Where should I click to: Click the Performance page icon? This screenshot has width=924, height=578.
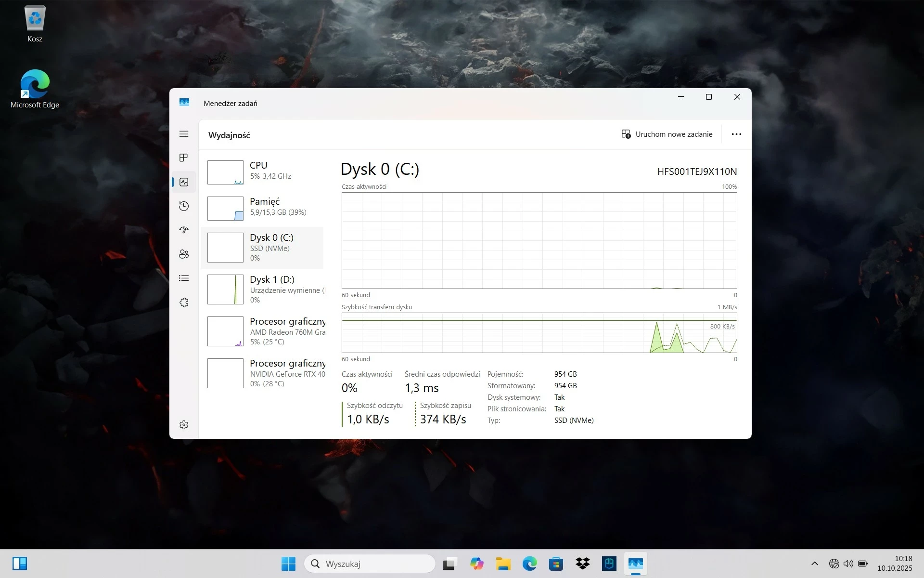click(183, 182)
